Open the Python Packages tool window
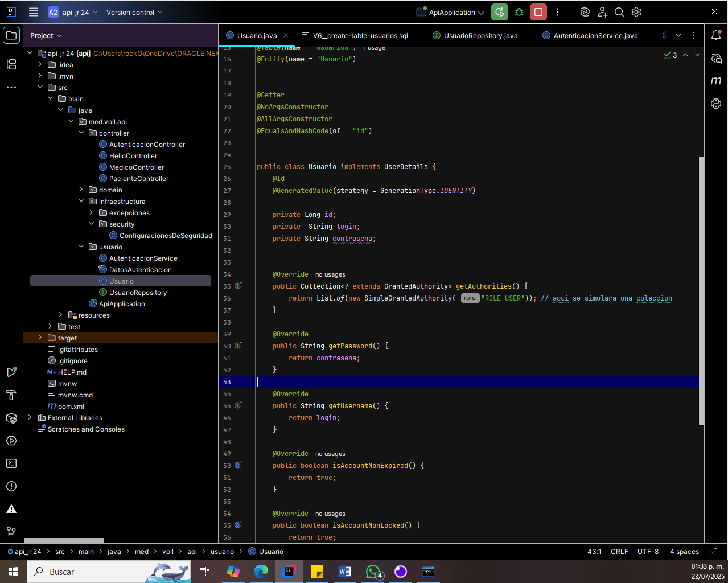728x583 pixels. [11, 418]
